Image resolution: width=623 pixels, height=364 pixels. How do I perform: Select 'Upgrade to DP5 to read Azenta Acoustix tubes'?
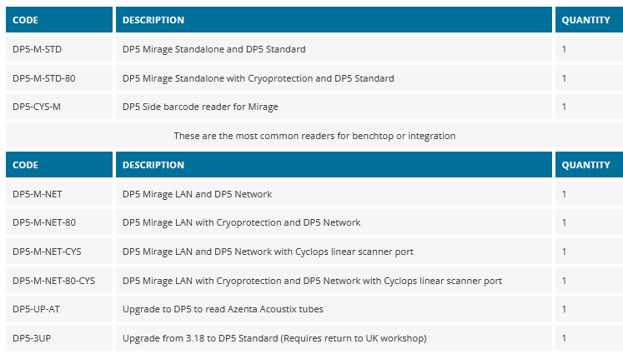click(223, 309)
